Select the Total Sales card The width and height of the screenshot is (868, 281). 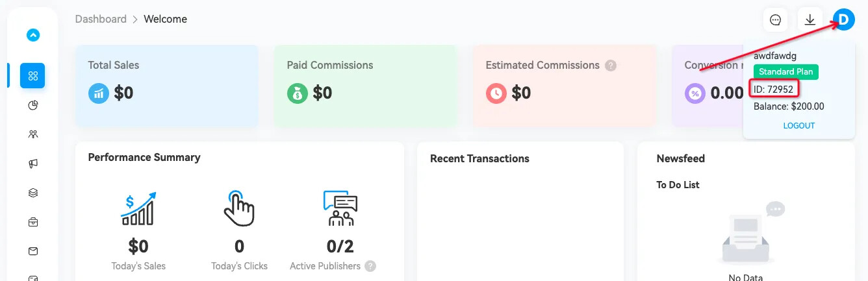coord(167,86)
